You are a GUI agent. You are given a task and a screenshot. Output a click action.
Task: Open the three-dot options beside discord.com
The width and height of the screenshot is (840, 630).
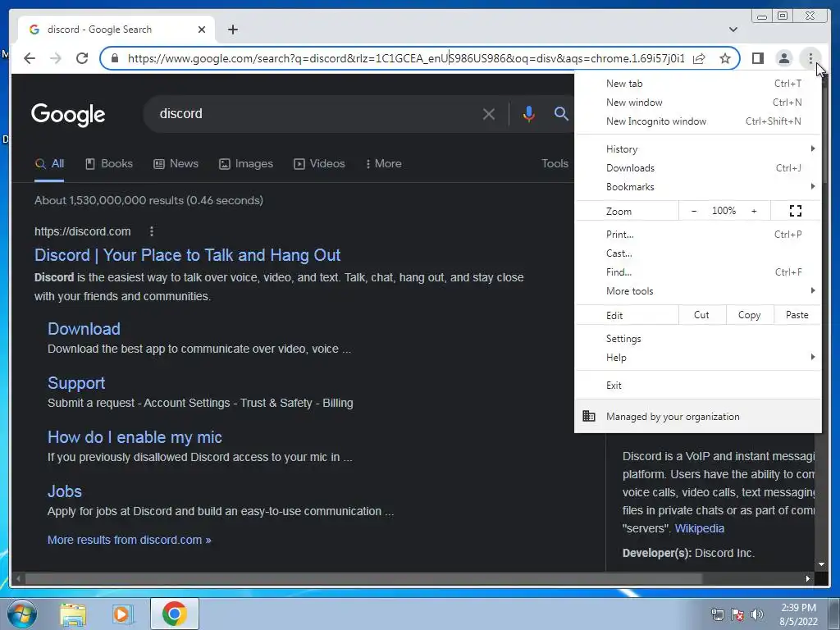click(152, 231)
